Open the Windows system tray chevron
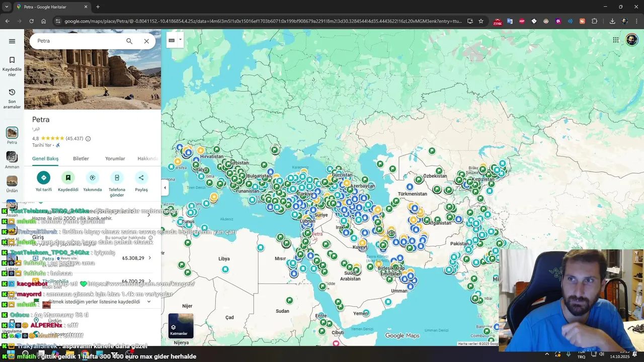The image size is (644, 362). [x=547, y=354]
